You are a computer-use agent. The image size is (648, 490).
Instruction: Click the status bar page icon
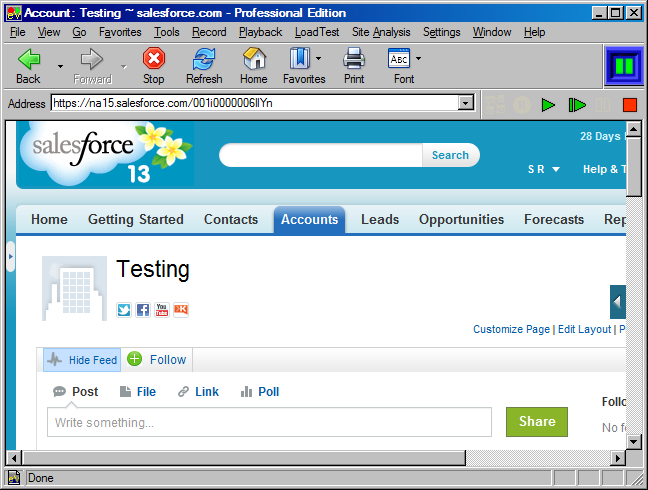click(14, 478)
